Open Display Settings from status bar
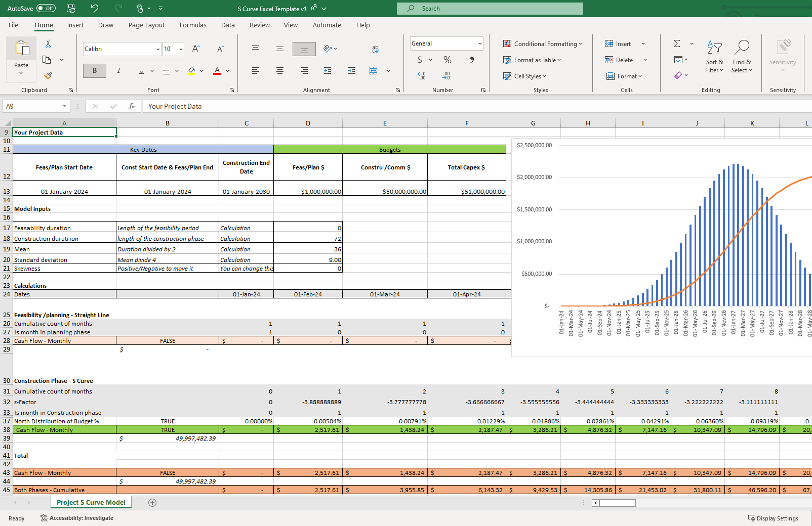 tap(774, 518)
